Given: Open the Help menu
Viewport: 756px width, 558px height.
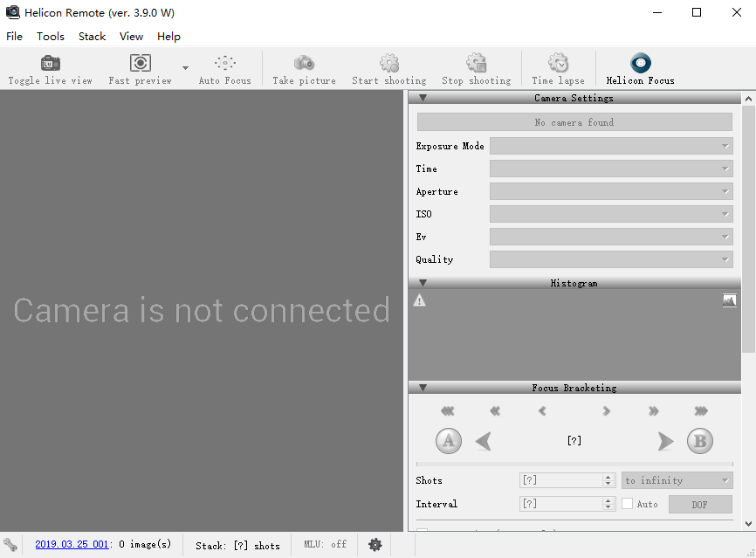Looking at the screenshot, I should (x=168, y=37).
